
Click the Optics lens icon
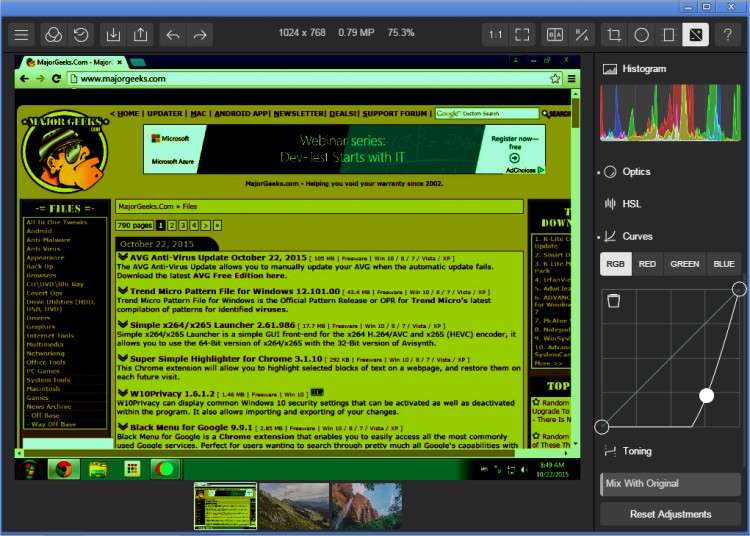[x=610, y=172]
